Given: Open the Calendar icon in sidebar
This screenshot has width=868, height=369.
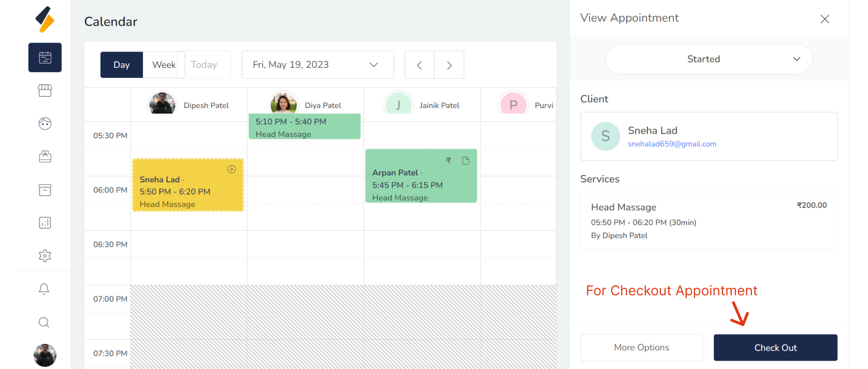Looking at the screenshot, I should click(45, 57).
